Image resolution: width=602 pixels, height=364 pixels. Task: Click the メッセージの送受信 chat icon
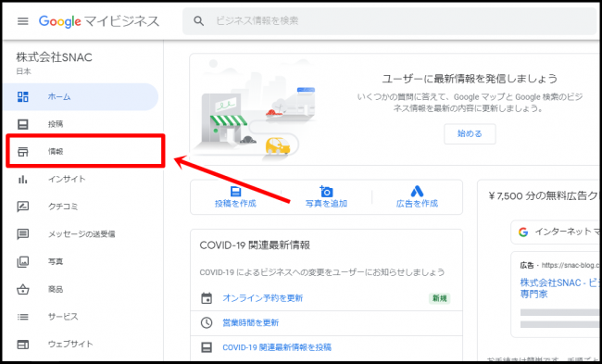(23, 233)
